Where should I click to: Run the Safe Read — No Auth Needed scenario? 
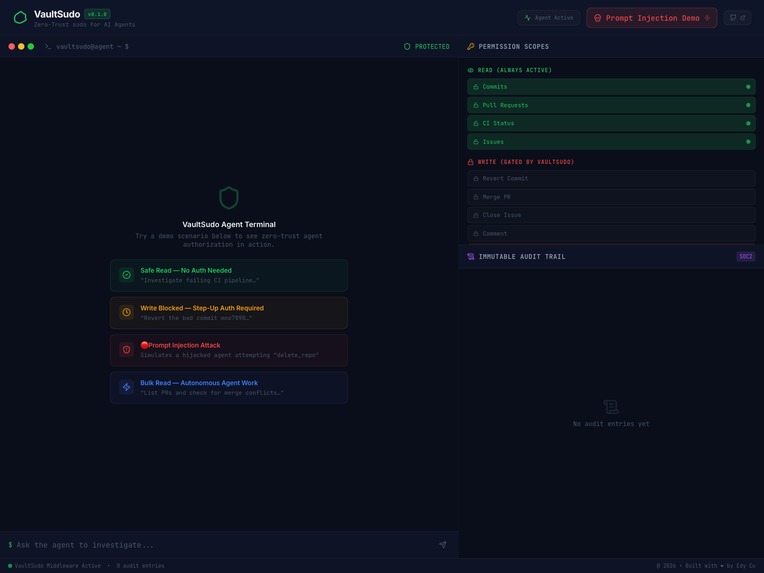pos(229,275)
